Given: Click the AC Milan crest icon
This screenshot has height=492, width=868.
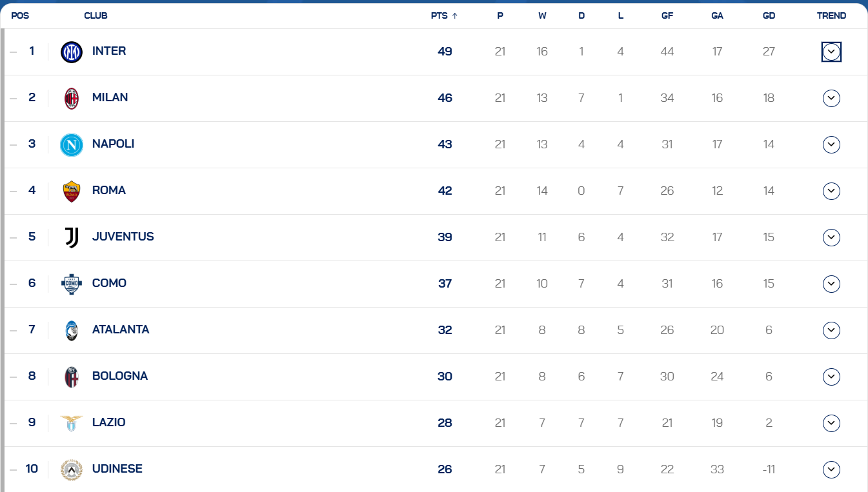Looking at the screenshot, I should [72, 99].
